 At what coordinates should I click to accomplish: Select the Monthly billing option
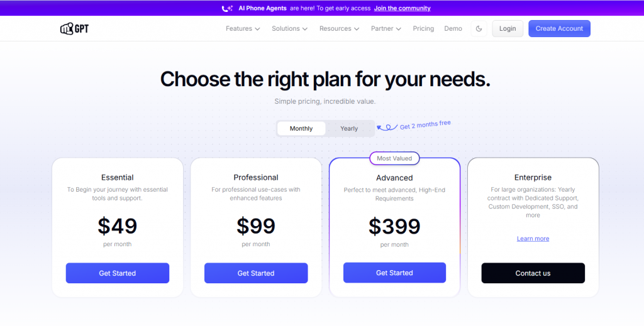pos(301,128)
